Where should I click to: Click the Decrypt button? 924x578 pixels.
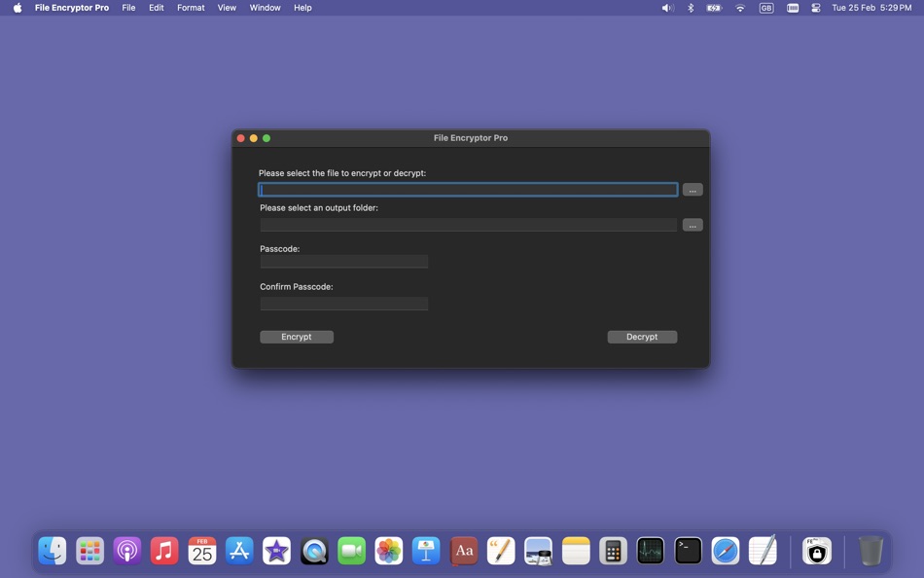(x=642, y=337)
